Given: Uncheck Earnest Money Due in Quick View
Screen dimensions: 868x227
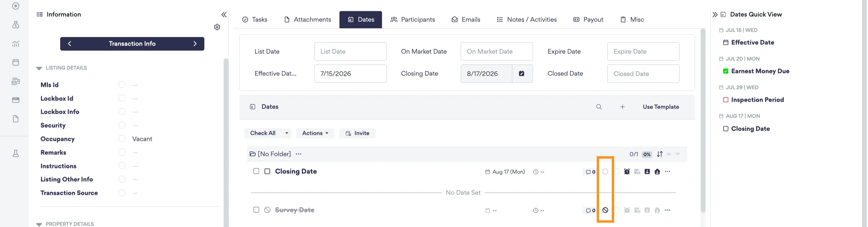Looking at the screenshot, I should (x=725, y=71).
